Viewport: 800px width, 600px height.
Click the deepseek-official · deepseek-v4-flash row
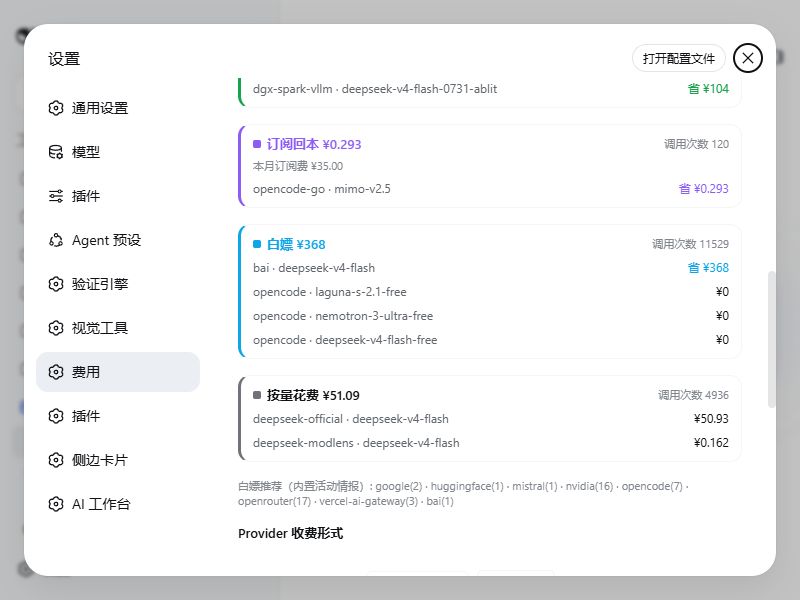pyautogui.click(x=490, y=419)
